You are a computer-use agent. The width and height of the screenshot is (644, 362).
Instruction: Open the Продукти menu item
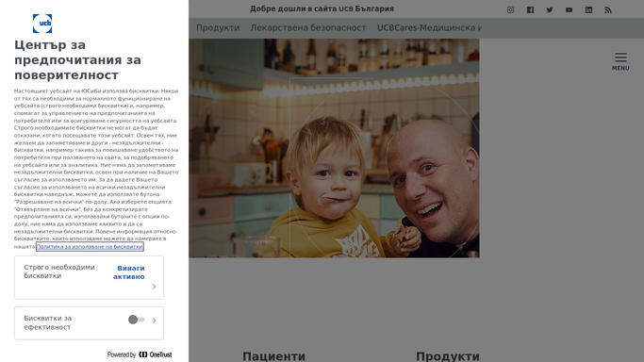point(218,28)
